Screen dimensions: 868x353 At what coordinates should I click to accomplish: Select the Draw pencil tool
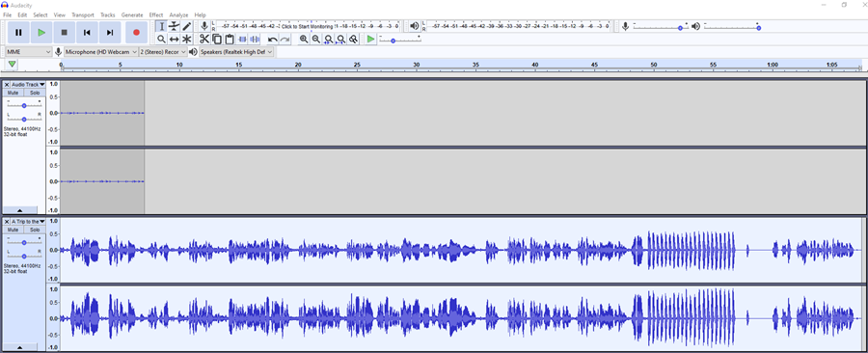pyautogui.click(x=186, y=26)
